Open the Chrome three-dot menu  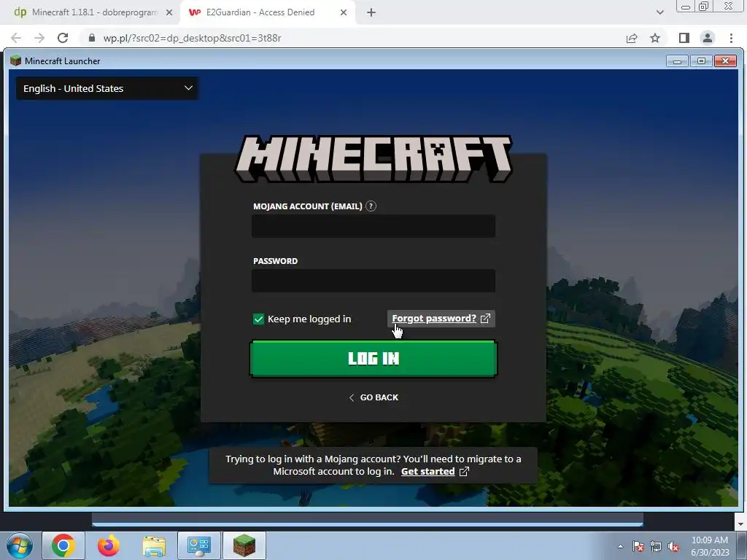[x=731, y=38]
